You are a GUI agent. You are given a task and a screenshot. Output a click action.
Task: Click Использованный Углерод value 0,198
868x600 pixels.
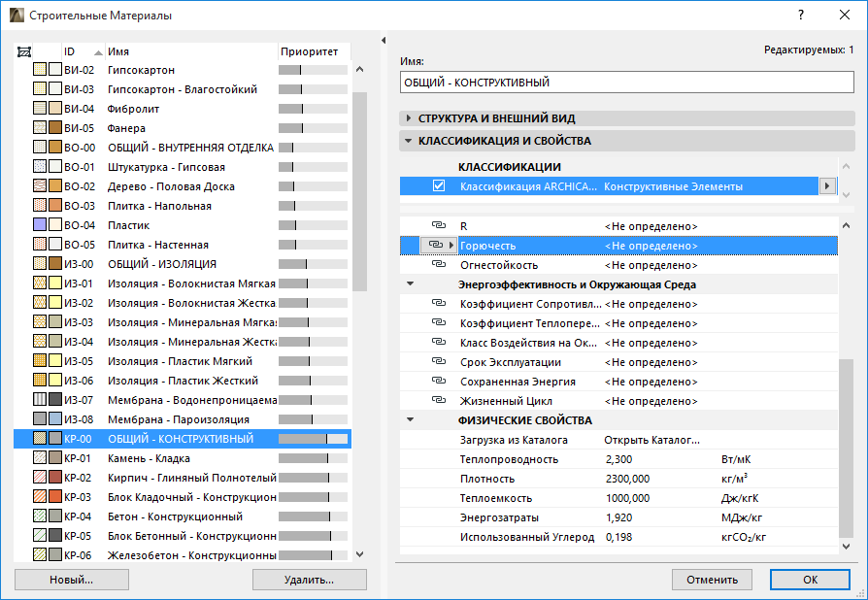[618, 536]
